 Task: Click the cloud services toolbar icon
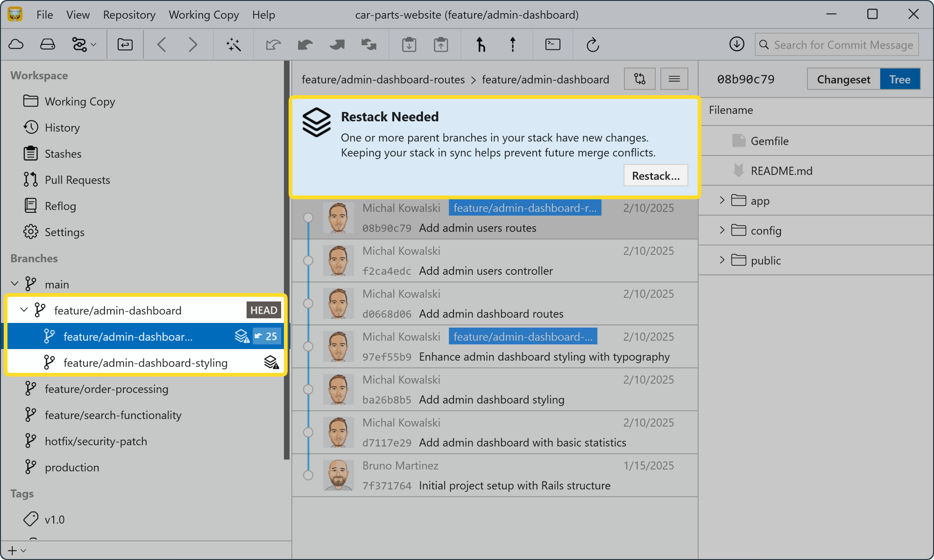pyautogui.click(x=16, y=45)
